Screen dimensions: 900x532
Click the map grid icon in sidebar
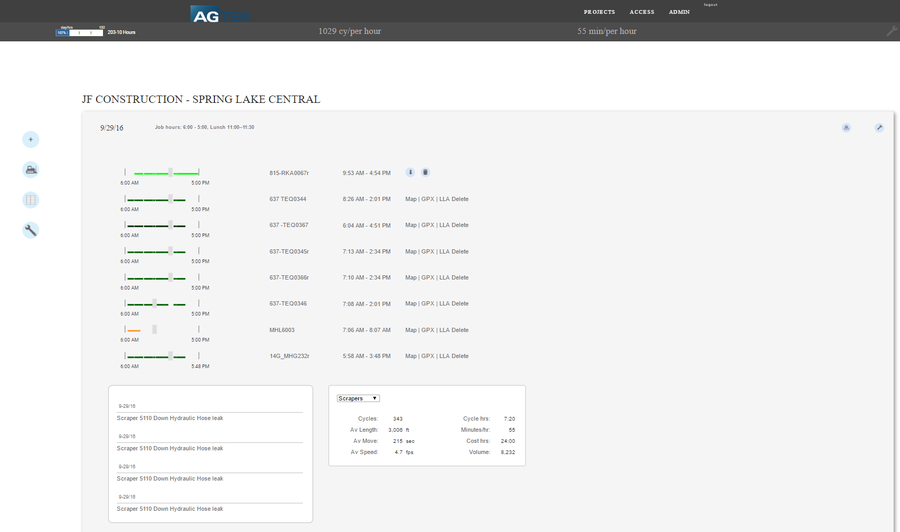click(31, 200)
